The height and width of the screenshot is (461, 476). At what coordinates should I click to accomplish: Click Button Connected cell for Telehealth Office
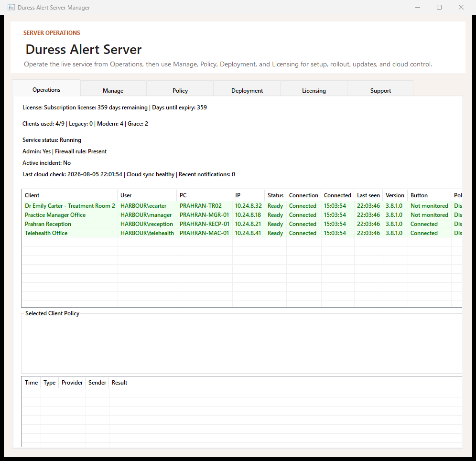(424, 233)
